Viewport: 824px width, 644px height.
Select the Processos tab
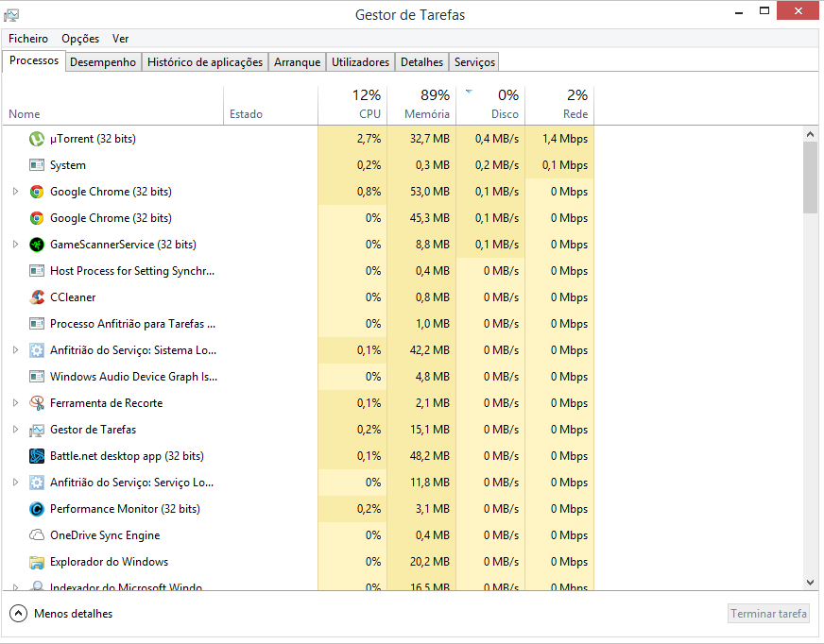click(34, 61)
